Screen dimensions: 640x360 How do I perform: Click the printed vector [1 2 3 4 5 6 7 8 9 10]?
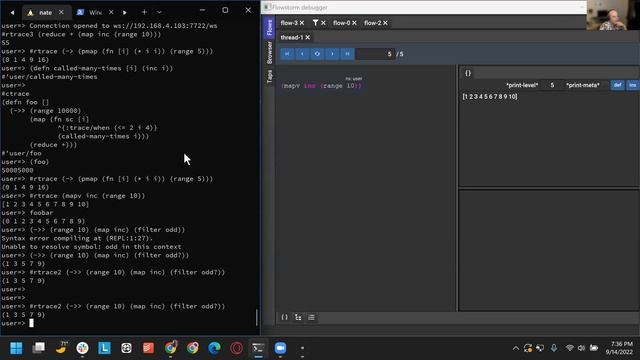(490, 96)
